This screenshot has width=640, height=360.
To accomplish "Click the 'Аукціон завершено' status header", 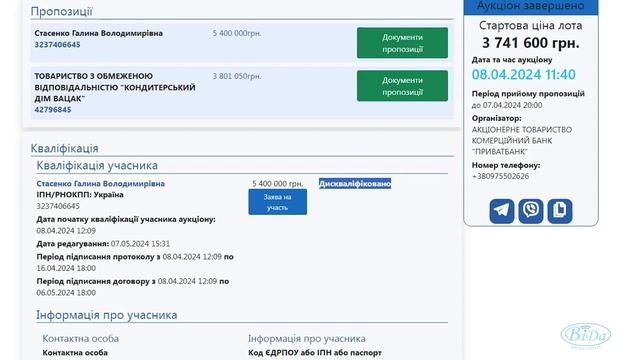I will (x=531, y=6).
